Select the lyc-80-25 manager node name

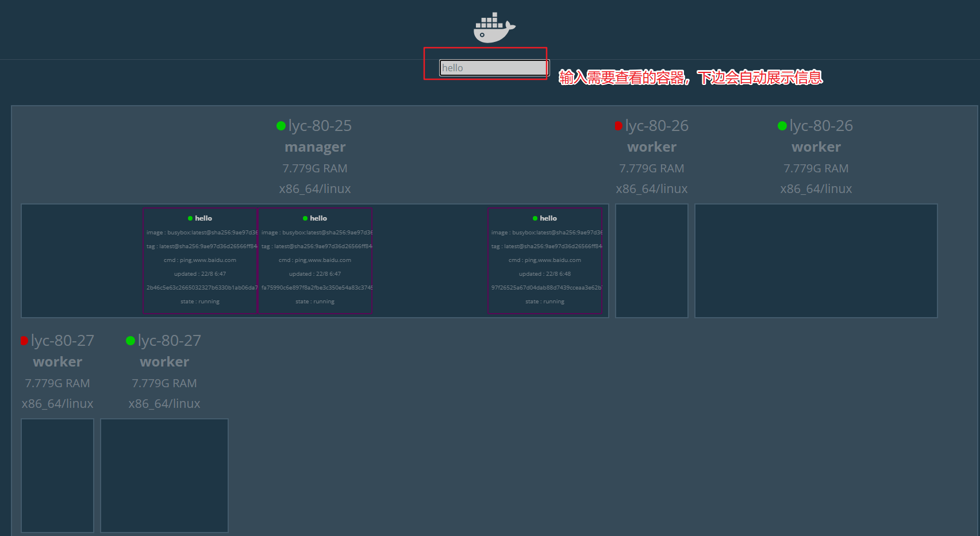pyautogui.click(x=320, y=126)
